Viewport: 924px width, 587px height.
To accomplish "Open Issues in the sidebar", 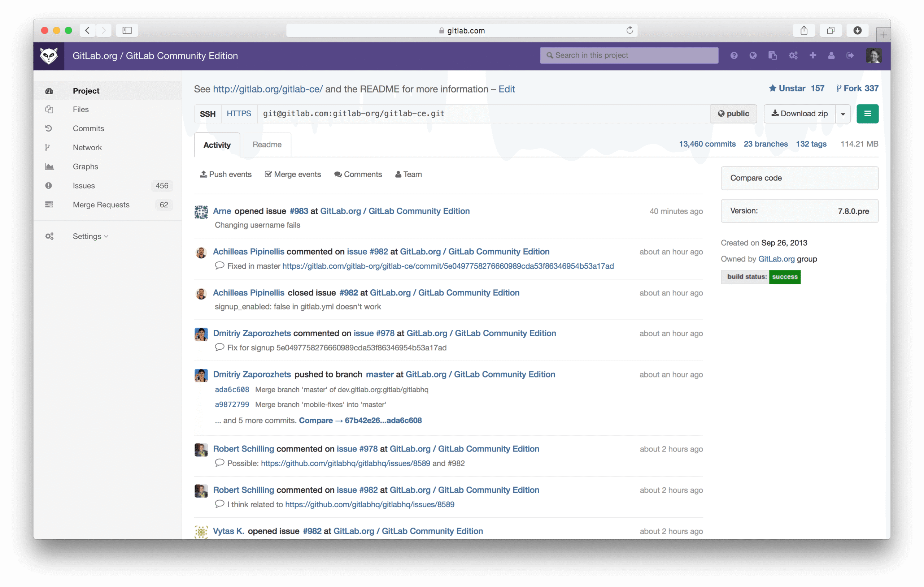I will pos(84,186).
